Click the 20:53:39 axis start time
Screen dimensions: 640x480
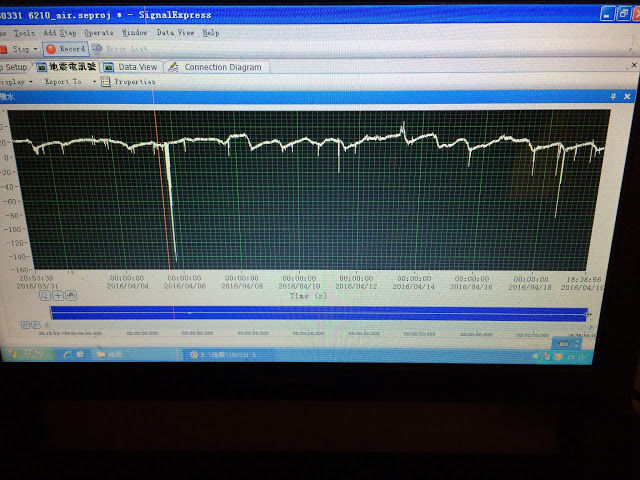click(x=36, y=278)
